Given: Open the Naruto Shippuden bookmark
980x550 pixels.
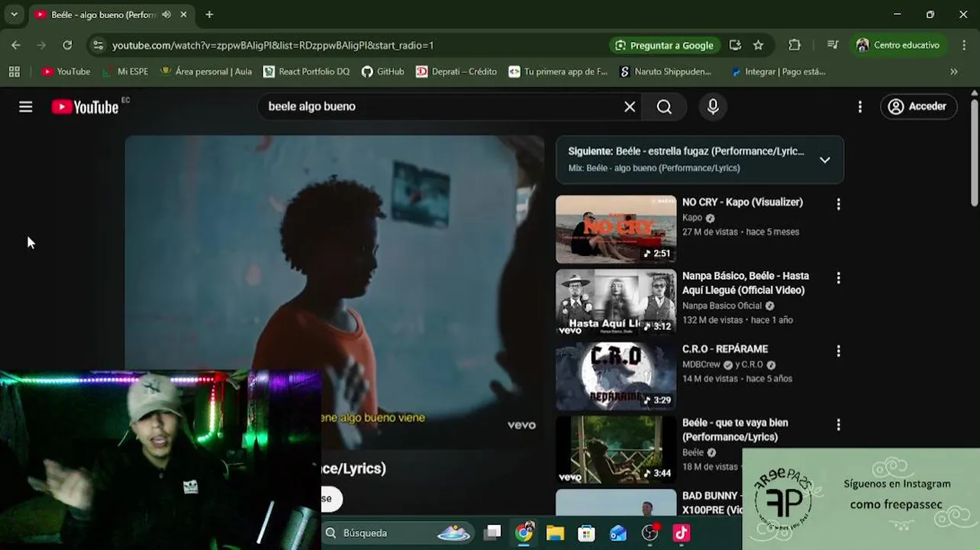Looking at the screenshot, I should [665, 71].
